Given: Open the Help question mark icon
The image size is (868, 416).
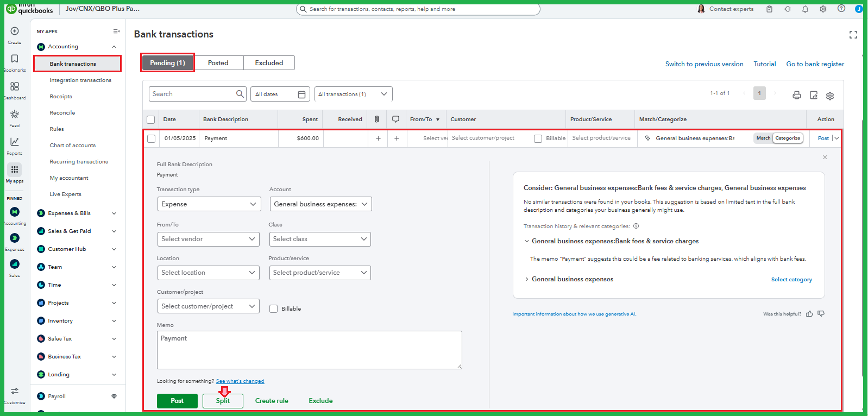Looking at the screenshot, I should 841,9.
